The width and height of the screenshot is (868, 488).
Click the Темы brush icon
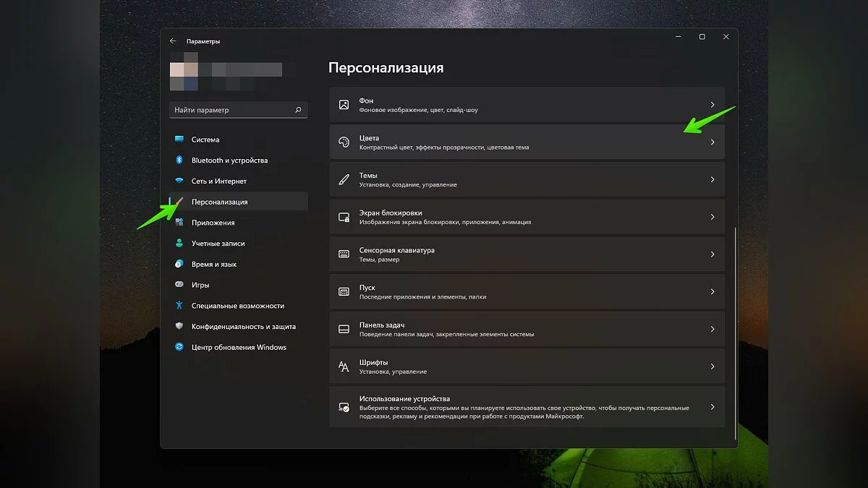point(344,179)
